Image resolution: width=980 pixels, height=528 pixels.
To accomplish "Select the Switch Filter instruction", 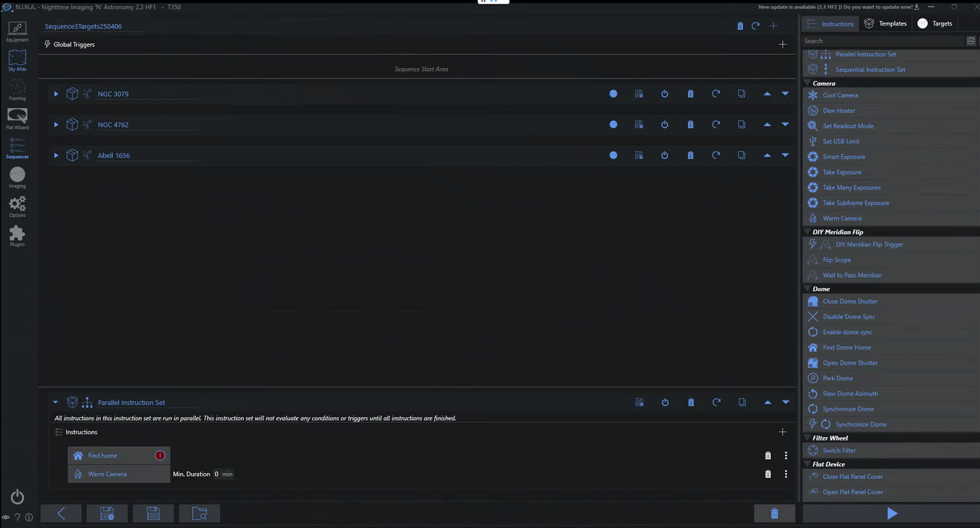I will pyautogui.click(x=840, y=450).
